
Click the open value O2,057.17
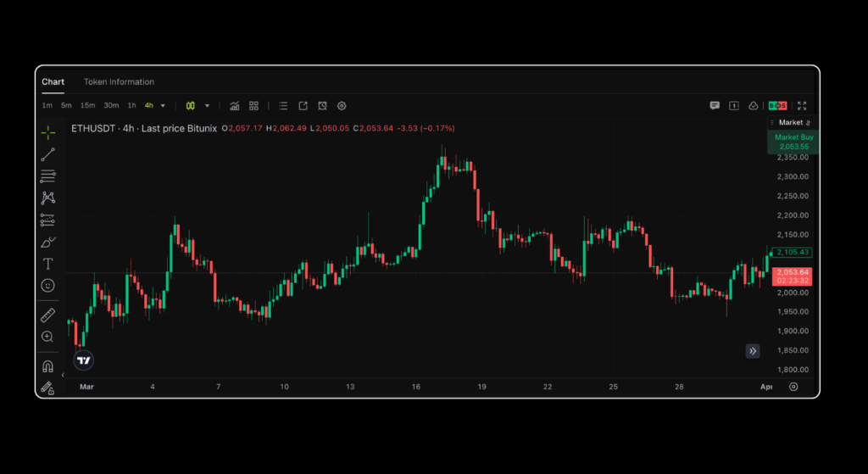(242, 129)
